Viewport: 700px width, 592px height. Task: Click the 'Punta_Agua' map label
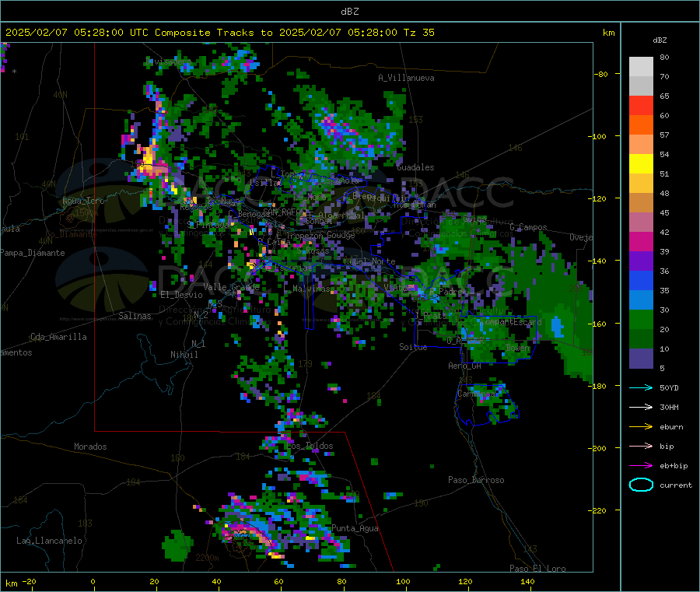[x=355, y=528]
